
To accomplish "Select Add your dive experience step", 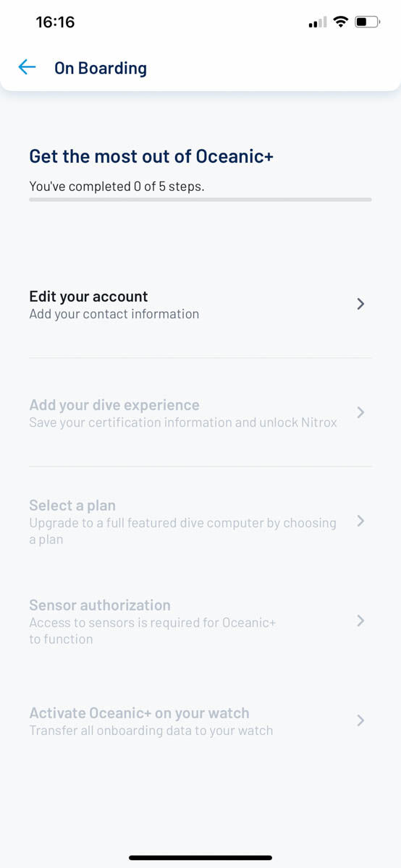I will 200,413.
